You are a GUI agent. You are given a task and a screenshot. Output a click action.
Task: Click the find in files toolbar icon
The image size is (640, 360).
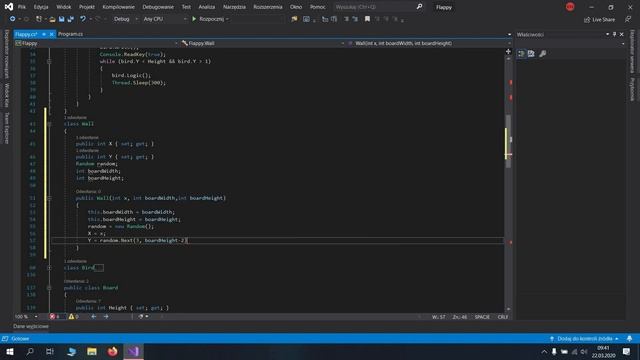click(294, 19)
